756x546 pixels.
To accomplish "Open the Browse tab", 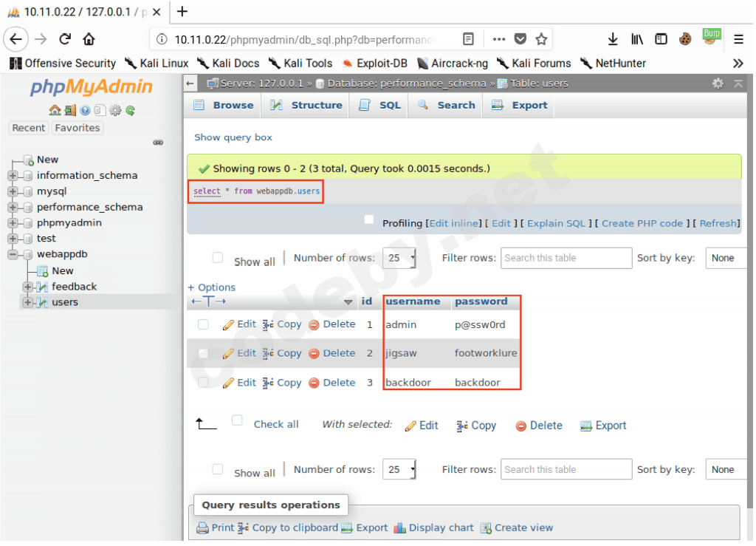I will (x=224, y=106).
